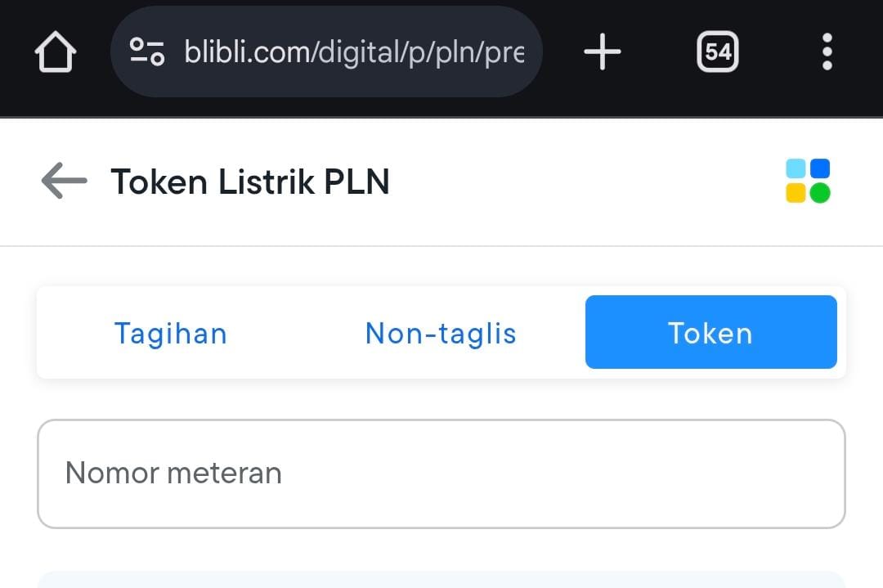Click the dark blue square of Blibli icon
The height and width of the screenshot is (588, 883).
820,168
